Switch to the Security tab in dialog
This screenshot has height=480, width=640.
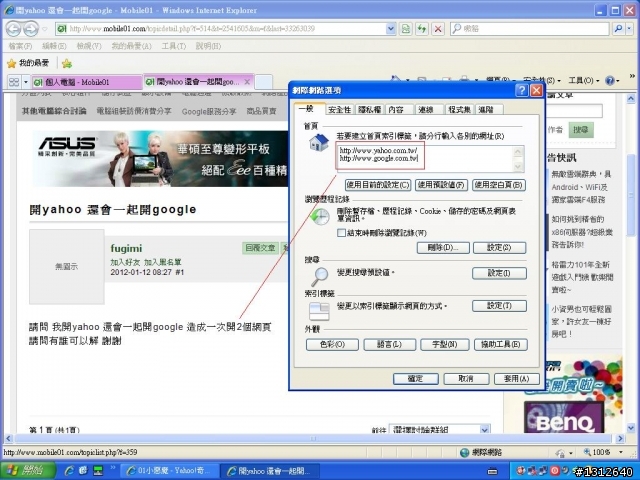(340, 109)
